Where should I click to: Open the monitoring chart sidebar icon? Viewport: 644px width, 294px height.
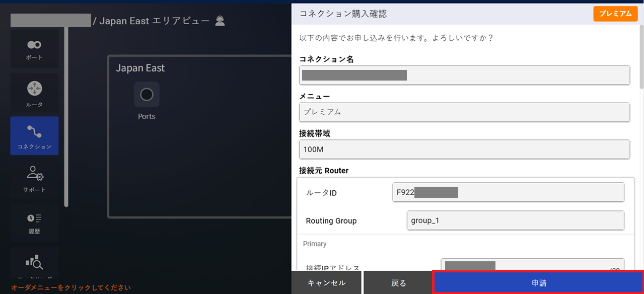click(x=34, y=263)
